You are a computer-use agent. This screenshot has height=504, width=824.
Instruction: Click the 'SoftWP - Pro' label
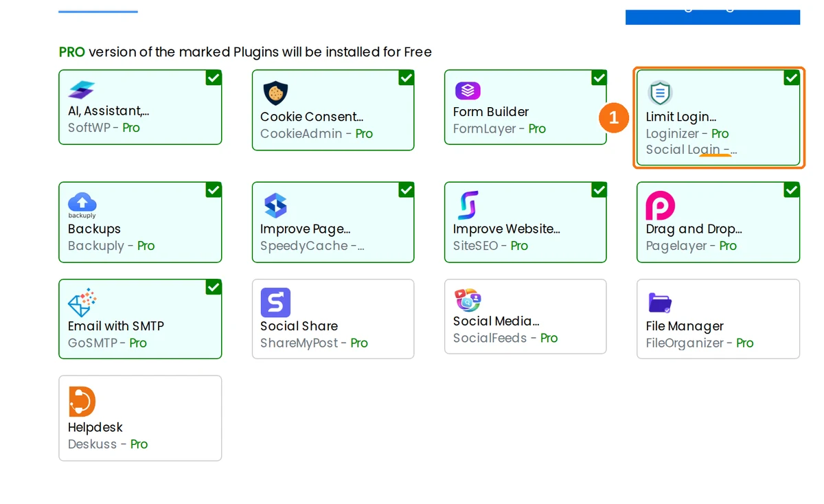(104, 128)
